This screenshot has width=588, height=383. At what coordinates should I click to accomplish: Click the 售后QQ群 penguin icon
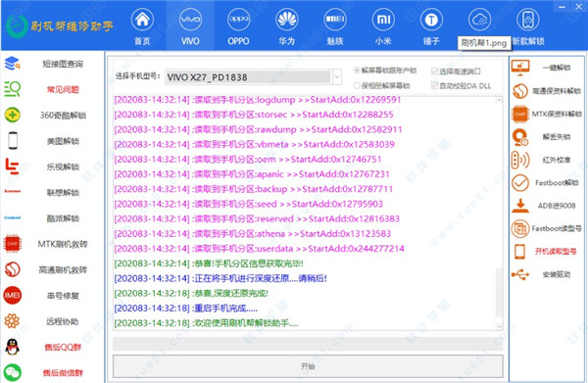click(x=12, y=347)
